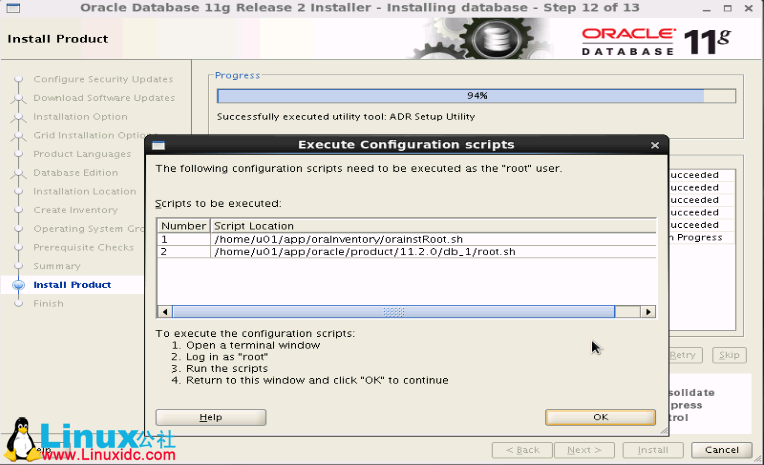Viewport: 764px width, 465px height.
Task: Select Database Edition step
Action: [x=76, y=173]
